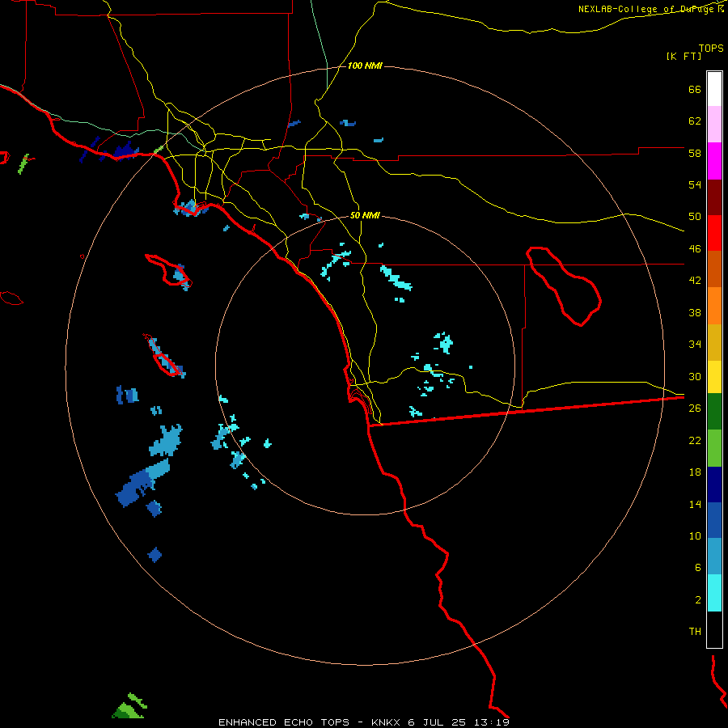
Task: Click the navy blue legend swatch
Action: click(x=714, y=485)
